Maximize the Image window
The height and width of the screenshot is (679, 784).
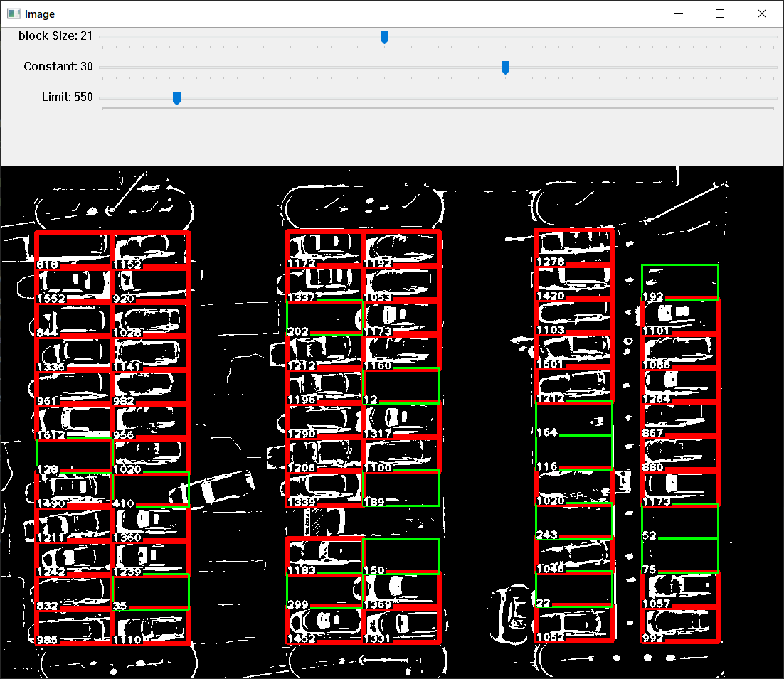click(x=720, y=14)
